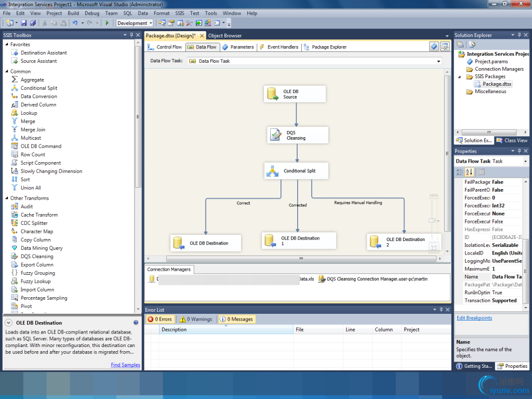Select Slowly Changing Dimension in toolbox
The height and width of the screenshot is (399, 532).
pos(51,171)
